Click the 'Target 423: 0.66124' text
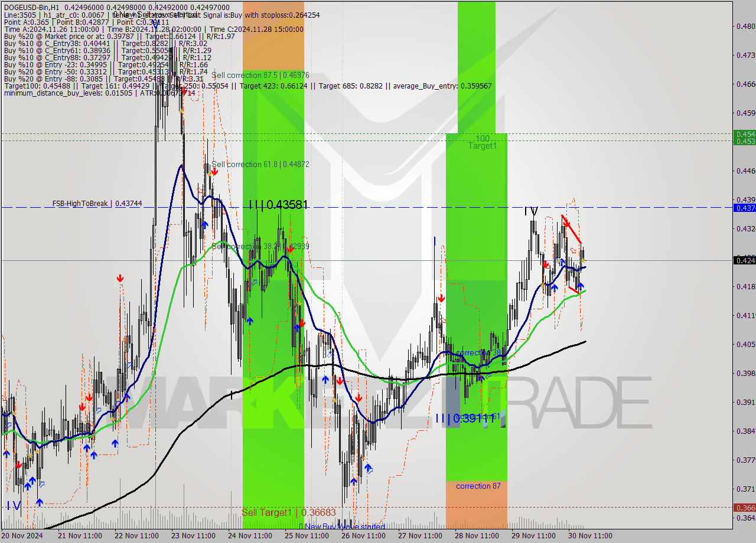Screen dimensions: 756x543 [273, 86]
